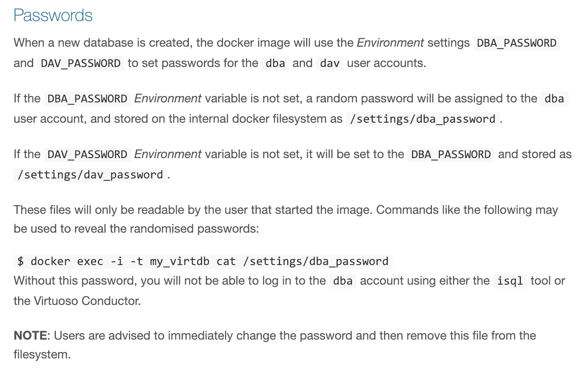588x375 pixels.
Task: Click the dba code ending the second paragraph's first line
Action: (x=554, y=99)
